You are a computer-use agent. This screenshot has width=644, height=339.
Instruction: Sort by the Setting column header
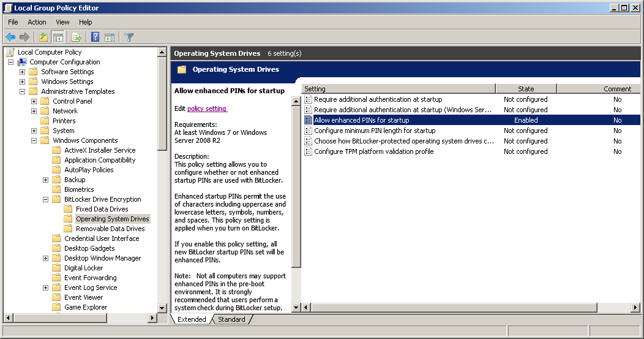tap(399, 89)
